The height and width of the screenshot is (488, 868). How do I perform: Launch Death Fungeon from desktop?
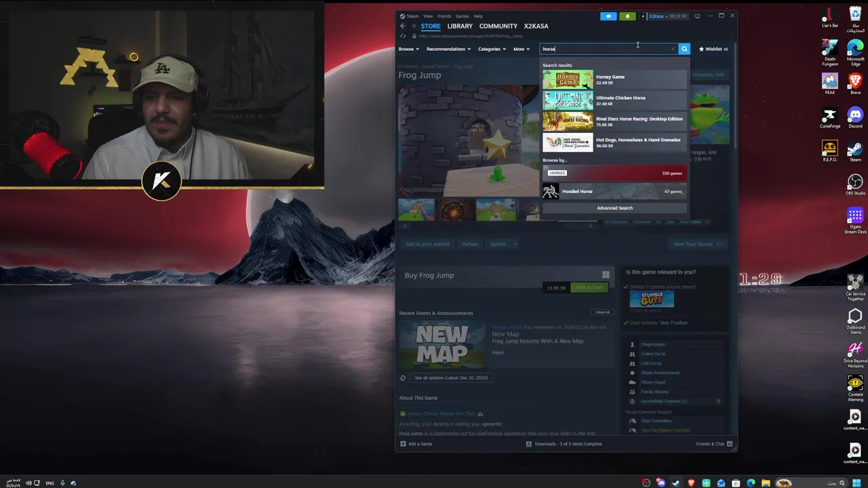(x=830, y=52)
